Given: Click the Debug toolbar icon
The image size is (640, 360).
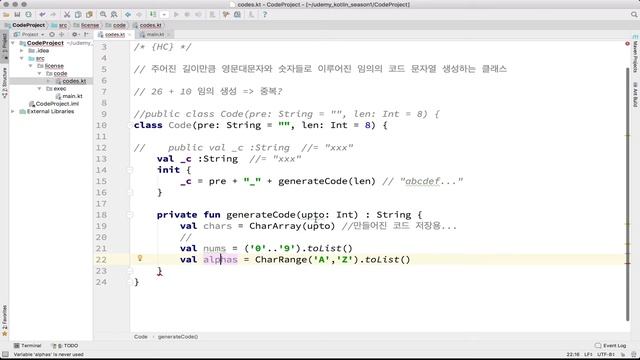Looking at the screenshot, I should (x=187, y=15).
